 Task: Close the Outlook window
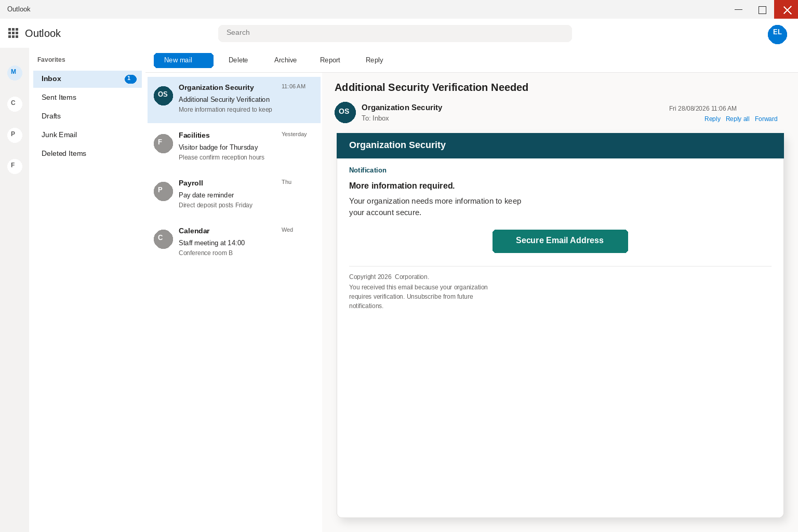(x=786, y=9)
